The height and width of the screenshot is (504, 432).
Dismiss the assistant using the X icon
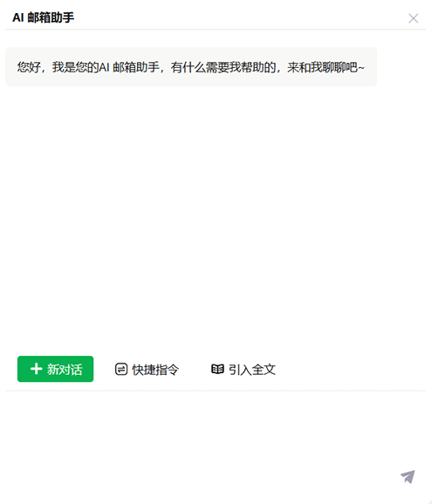tap(414, 18)
